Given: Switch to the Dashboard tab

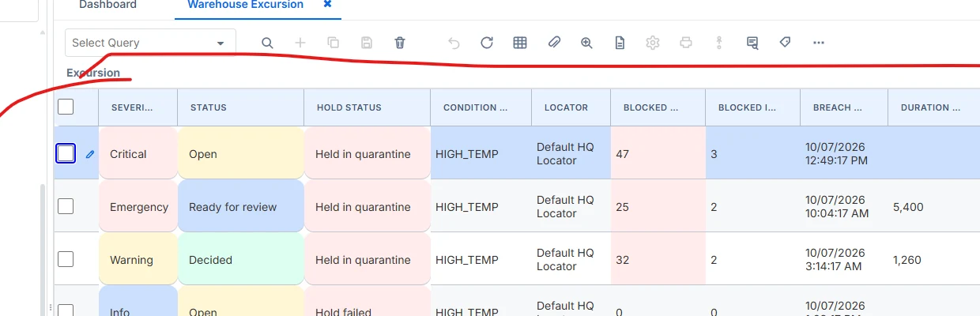Looking at the screenshot, I should click(107, 5).
